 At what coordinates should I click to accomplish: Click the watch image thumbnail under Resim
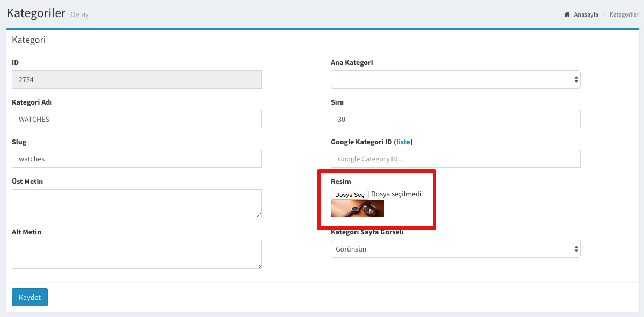pyautogui.click(x=358, y=208)
